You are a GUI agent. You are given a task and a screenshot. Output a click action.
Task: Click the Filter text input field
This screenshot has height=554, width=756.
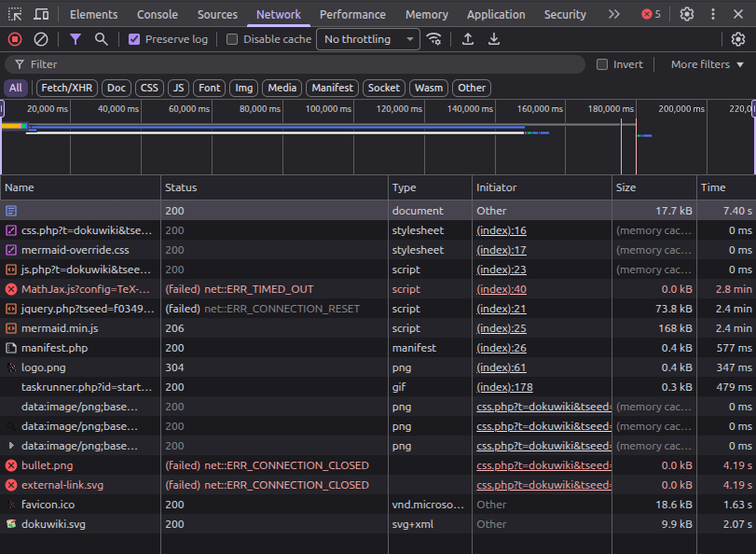(x=298, y=64)
